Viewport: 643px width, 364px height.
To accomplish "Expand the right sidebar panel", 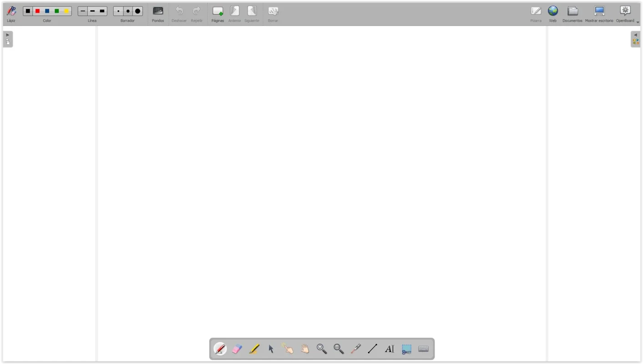I will click(x=635, y=35).
